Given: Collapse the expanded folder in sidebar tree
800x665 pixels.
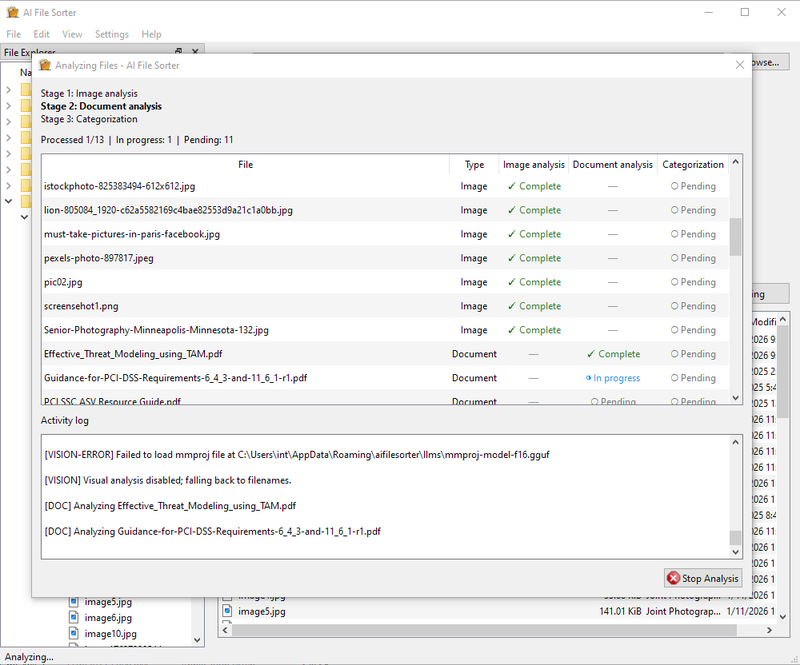Looking at the screenshot, I should (8, 201).
